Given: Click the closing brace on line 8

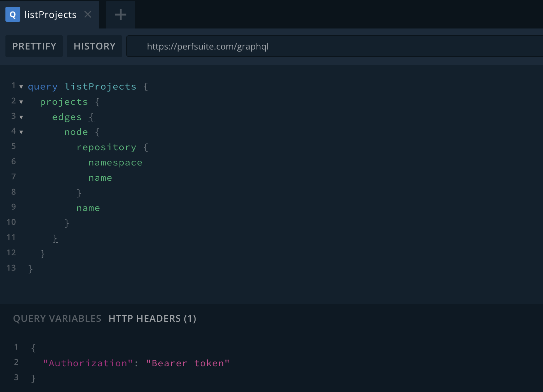Looking at the screenshot, I should 79,193.
